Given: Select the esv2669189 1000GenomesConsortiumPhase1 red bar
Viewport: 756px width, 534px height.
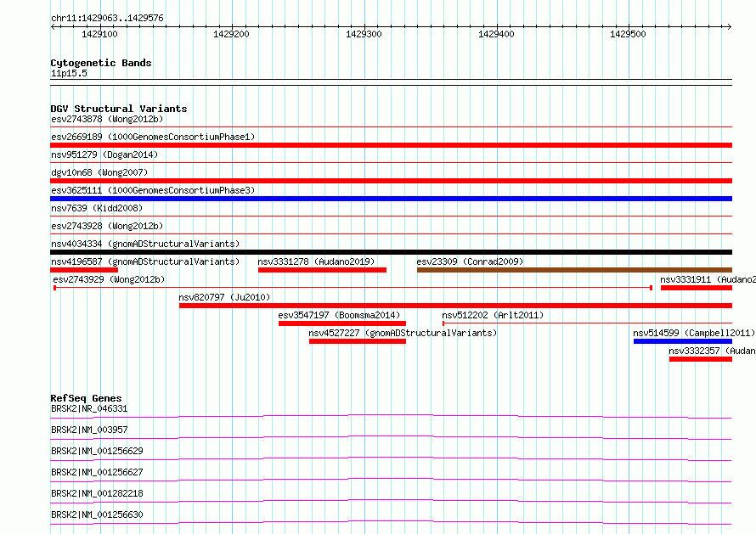Looking at the screenshot, I should pos(391,145).
